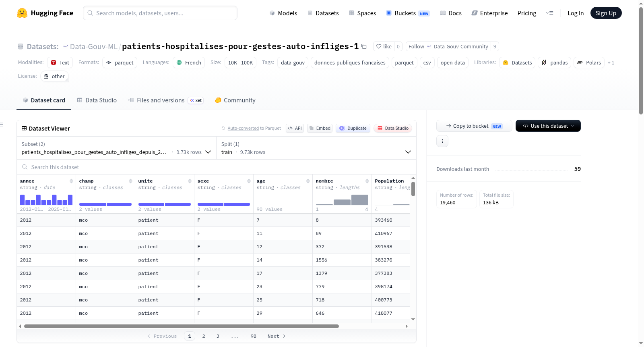Click the dataset table horizontal scrollbar
The width and height of the screenshot is (644, 347).
[182, 326]
